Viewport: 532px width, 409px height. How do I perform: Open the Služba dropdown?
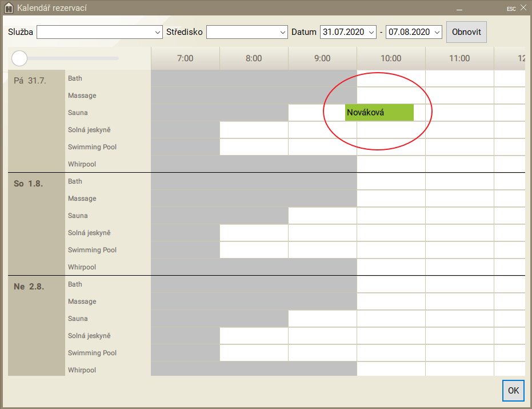coord(100,32)
